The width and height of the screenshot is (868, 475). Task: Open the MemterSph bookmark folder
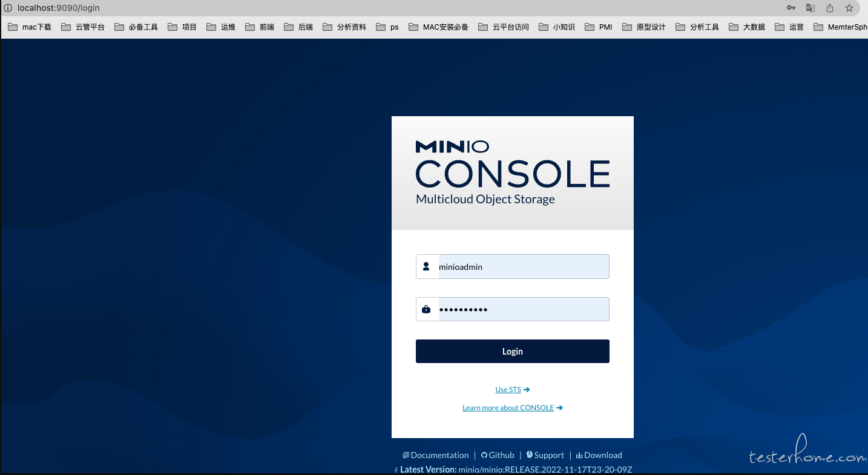click(x=841, y=27)
